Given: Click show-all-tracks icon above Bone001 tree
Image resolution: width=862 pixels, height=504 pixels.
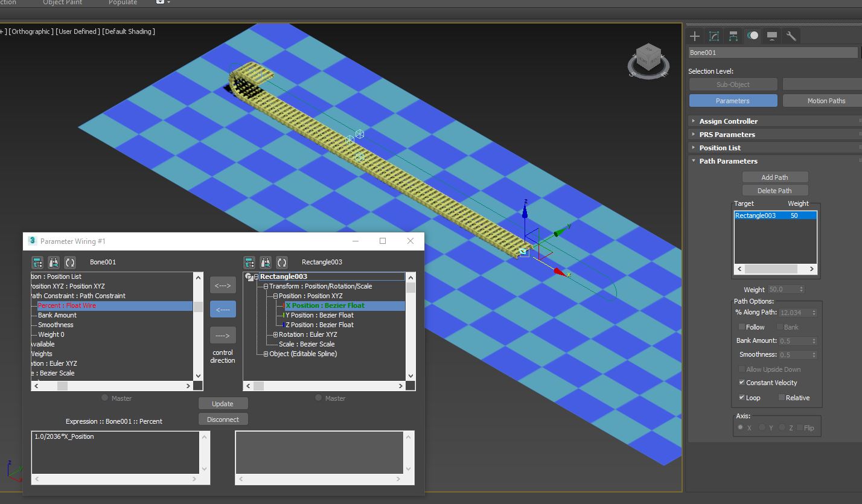Looking at the screenshot, I should [x=37, y=263].
